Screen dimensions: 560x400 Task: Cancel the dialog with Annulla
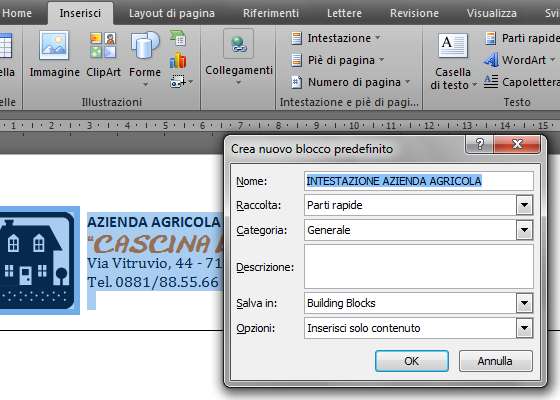coord(496,361)
